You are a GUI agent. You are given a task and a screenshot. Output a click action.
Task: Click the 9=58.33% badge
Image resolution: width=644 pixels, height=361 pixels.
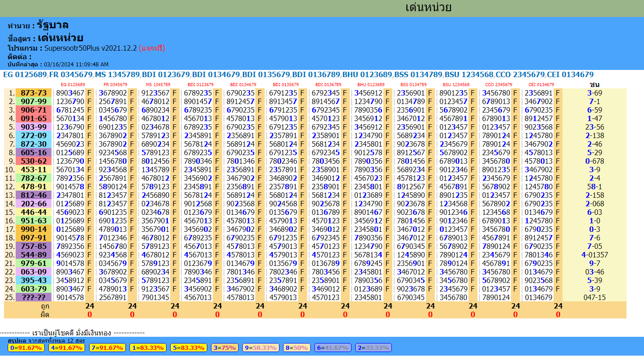point(261,348)
